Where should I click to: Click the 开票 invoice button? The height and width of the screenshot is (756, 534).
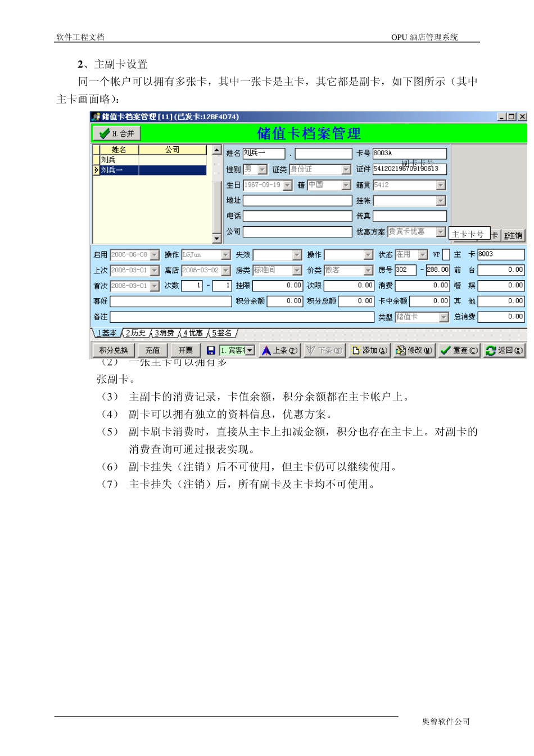point(185,350)
